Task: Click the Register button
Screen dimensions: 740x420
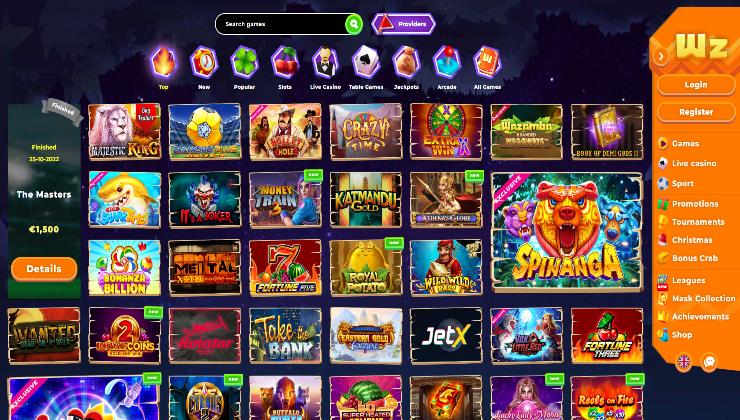Action: pos(696,112)
